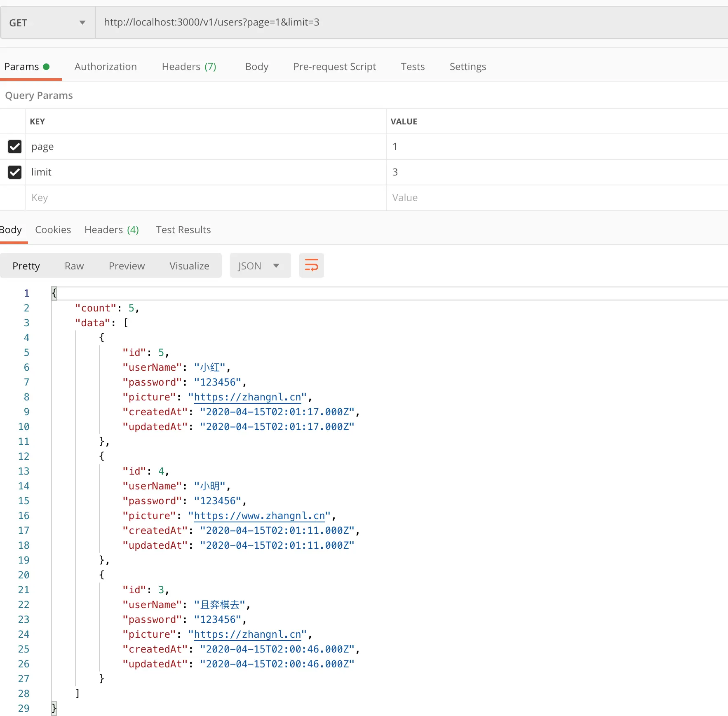Image resolution: width=728 pixels, height=716 pixels.
Task: Click the page key cell
Action: pyautogui.click(x=206, y=147)
